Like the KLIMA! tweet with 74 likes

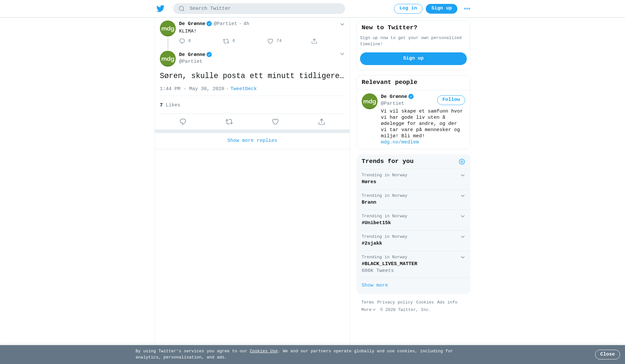tap(270, 41)
